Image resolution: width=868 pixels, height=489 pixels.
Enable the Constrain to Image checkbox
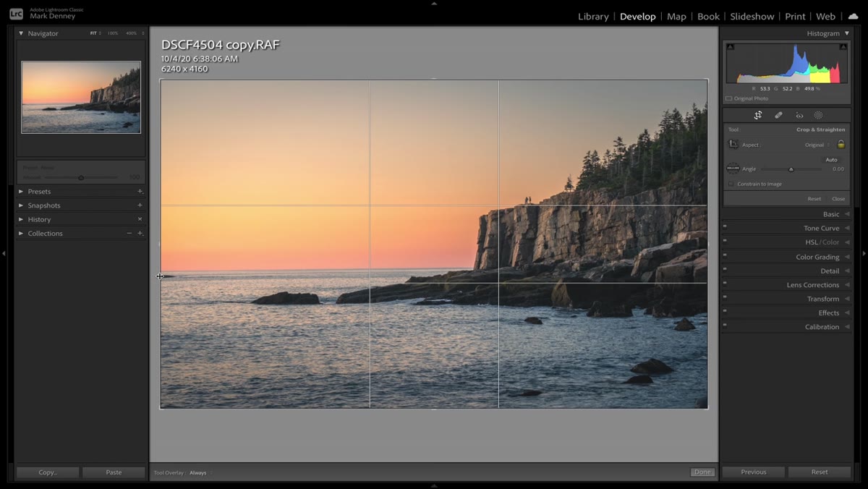coord(731,184)
